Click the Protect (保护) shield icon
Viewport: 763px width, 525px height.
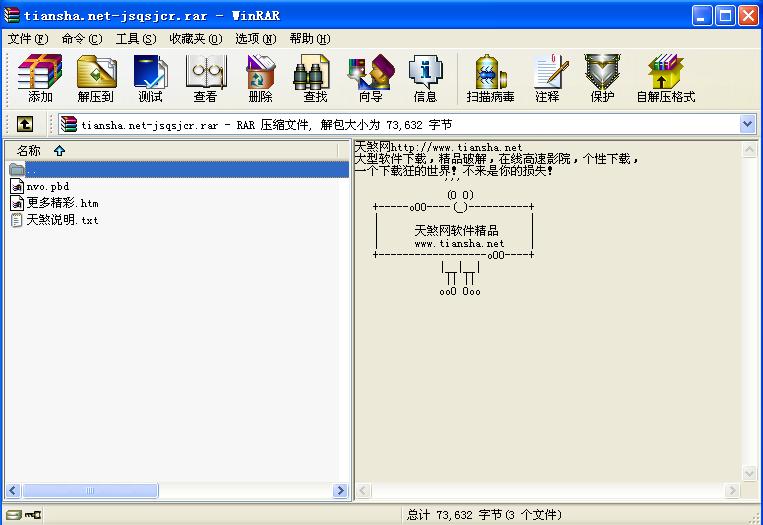pos(602,71)
